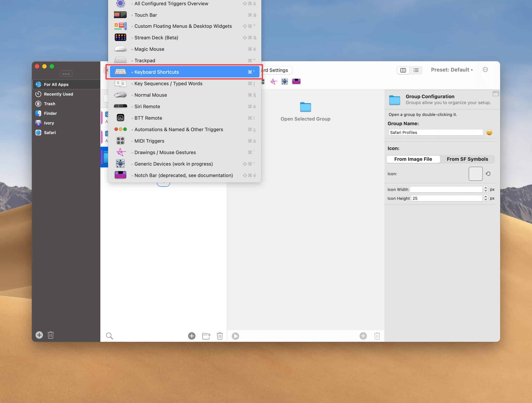The image size is (532, 403).
Task: Click Icon Height field showing 25
Action: point(447,198)
